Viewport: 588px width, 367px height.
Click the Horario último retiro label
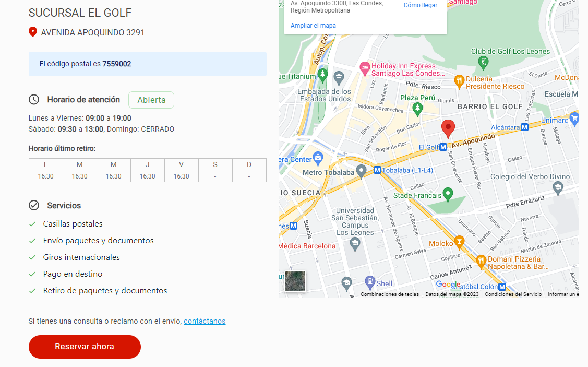(62, 149)
